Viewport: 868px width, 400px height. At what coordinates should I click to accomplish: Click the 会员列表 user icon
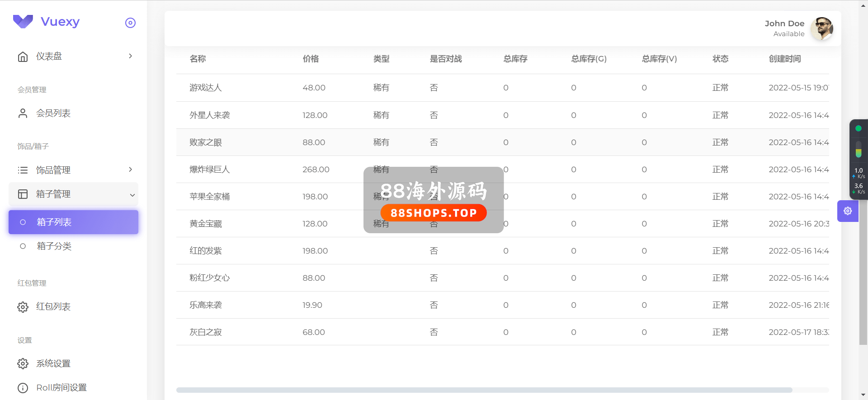tap(23, 113)
